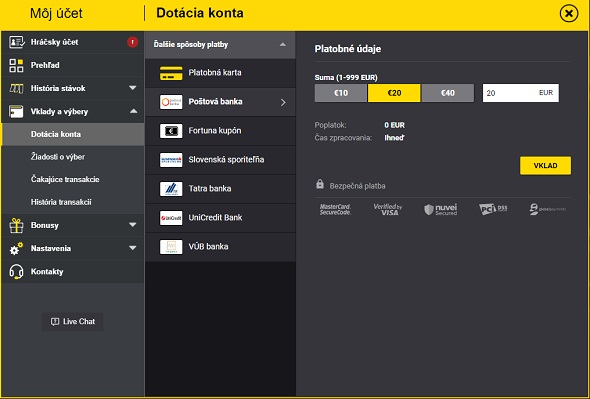Click the secure payment padlock icon

[320, 184]
